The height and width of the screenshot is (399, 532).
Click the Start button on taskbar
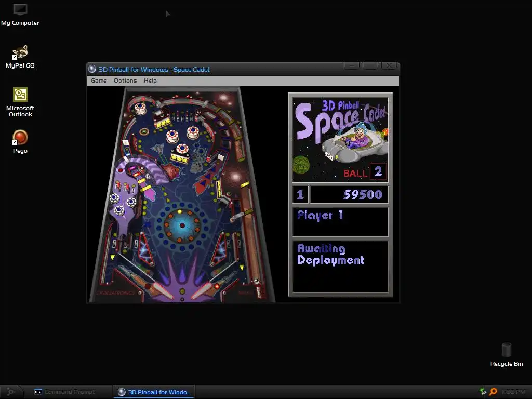(11, 392)
